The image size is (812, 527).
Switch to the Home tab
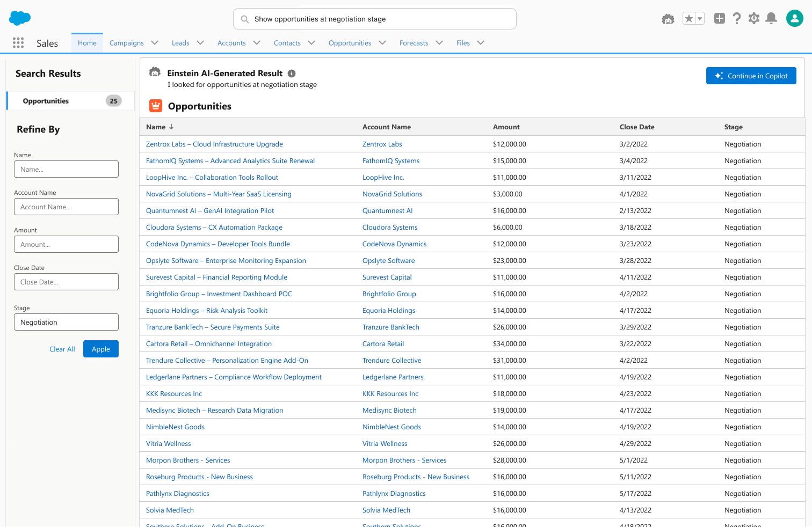pyautogui.click(x=87, y=43)
